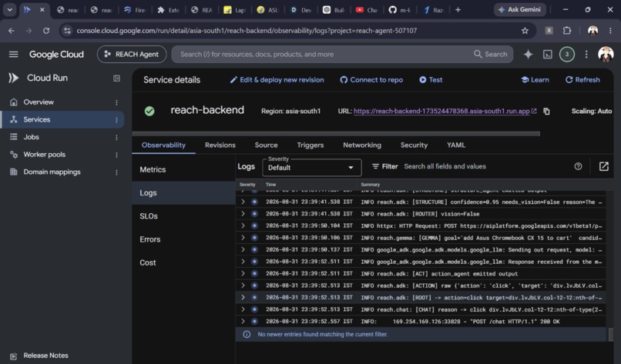The image size is (621, 364).
Task: Select the Observability tab
Action: (163, 145)
